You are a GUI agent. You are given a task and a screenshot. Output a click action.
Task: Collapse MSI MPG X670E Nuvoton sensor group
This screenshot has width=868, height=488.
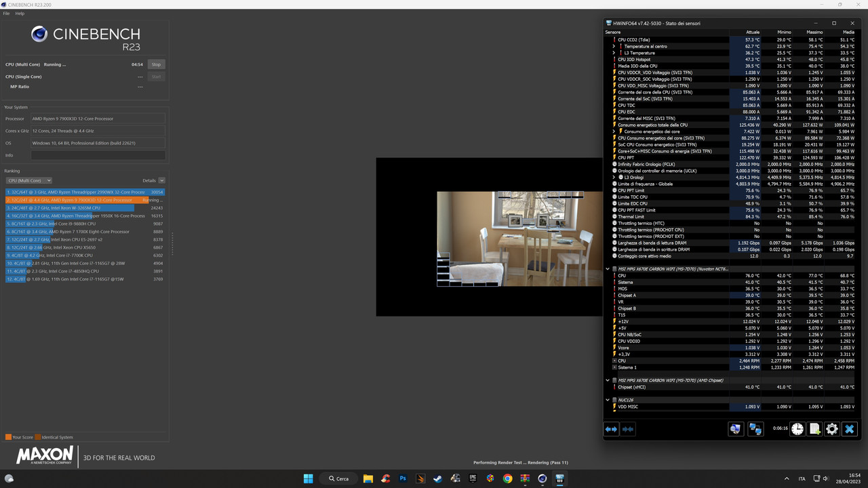[x=608, y=269]
